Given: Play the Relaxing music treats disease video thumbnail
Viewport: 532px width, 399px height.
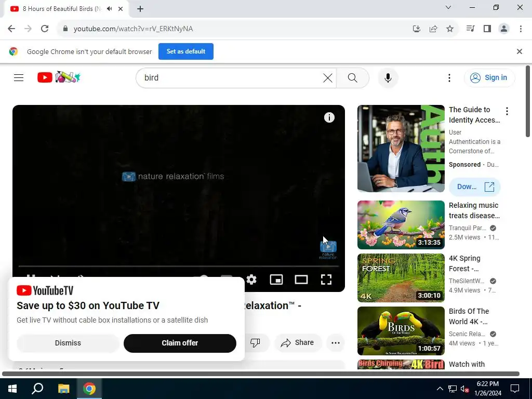Looking at the screenshot, I should [x=401, y=225].
